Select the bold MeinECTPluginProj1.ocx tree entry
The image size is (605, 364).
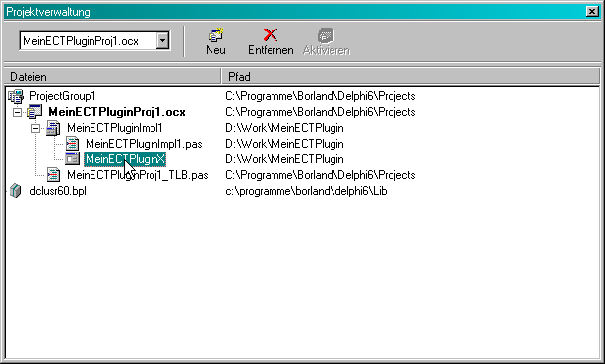click(x=117, y=112)
